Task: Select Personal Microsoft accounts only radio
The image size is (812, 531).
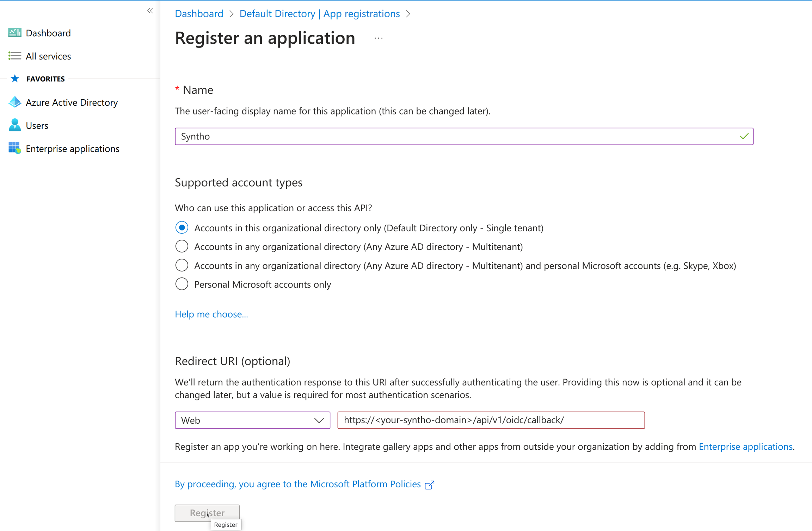Action: click(182, 284)
